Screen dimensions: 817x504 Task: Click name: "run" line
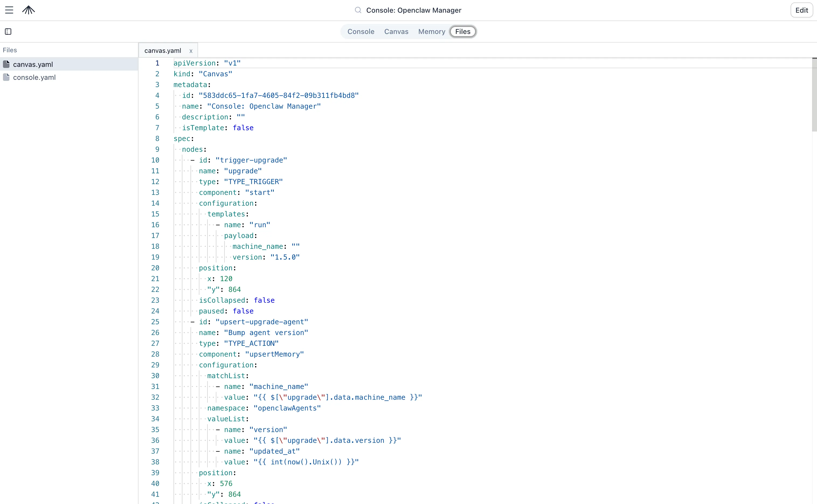coord(243,225)
